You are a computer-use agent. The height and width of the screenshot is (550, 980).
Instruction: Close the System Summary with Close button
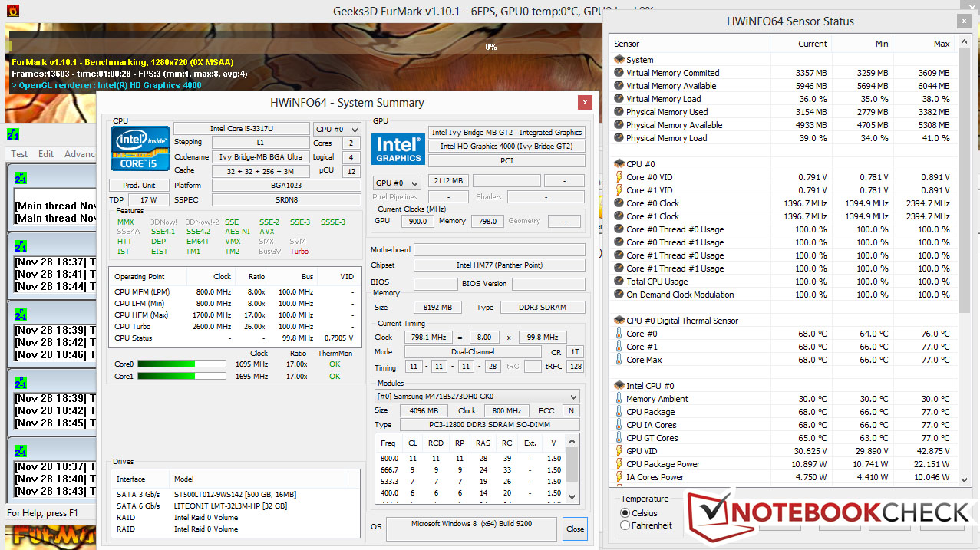pos(575,529)
